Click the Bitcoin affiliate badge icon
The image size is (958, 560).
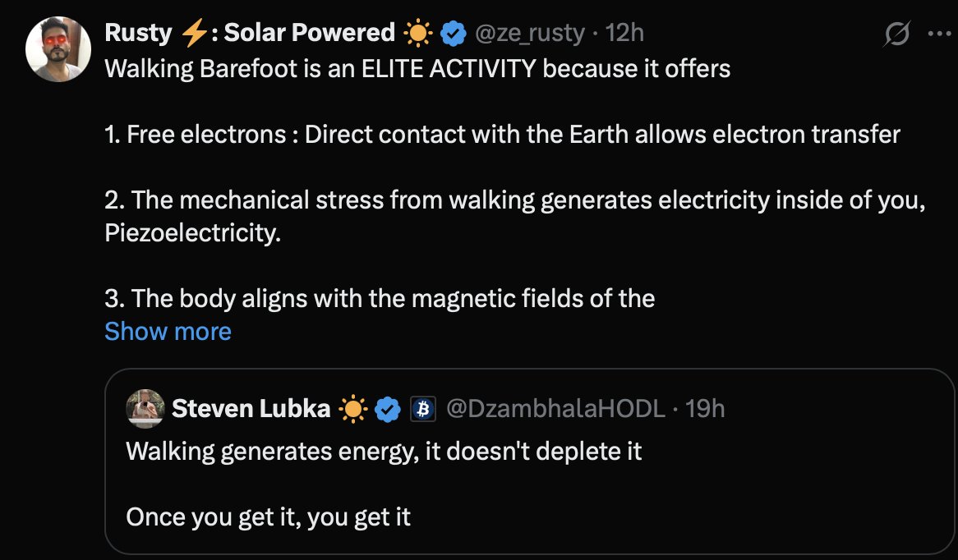point(422,408)
